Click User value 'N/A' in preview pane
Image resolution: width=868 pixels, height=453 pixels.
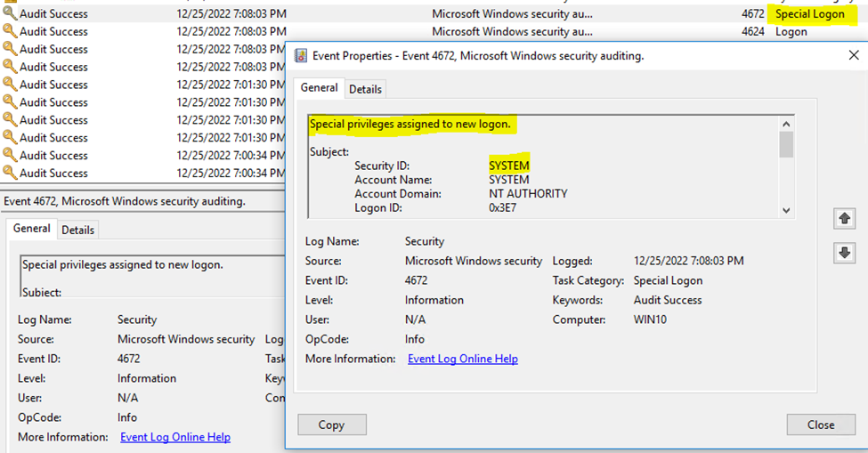[127, 398]
